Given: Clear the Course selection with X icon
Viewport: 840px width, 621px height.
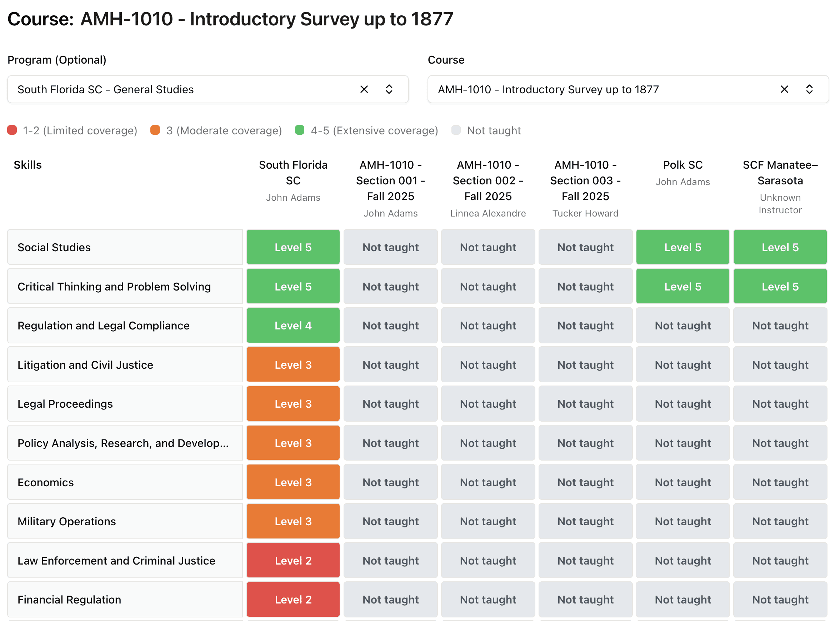Looking at the screenshot, I should pos(784,89).
